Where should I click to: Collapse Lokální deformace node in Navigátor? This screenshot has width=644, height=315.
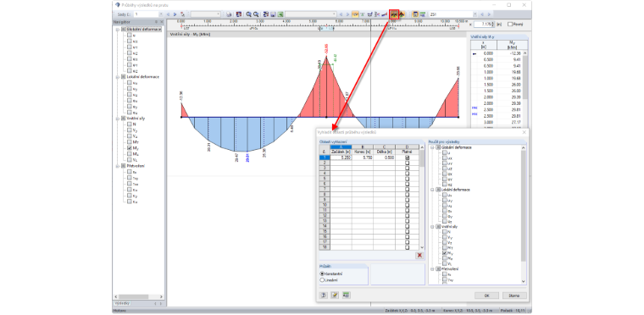[x=118, y=77]
